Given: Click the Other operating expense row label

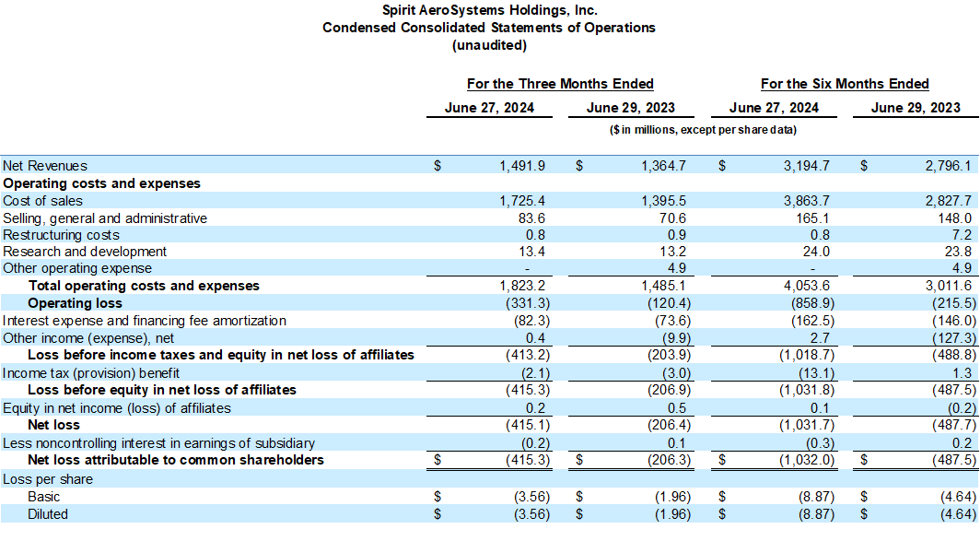Looking at the screenshot, I should (77, 269).
